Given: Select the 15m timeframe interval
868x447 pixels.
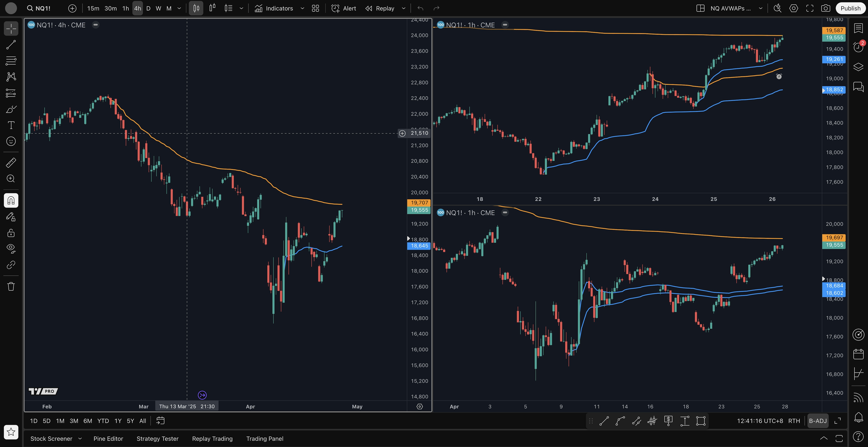Looking at the screenshot, I should 93,8.
